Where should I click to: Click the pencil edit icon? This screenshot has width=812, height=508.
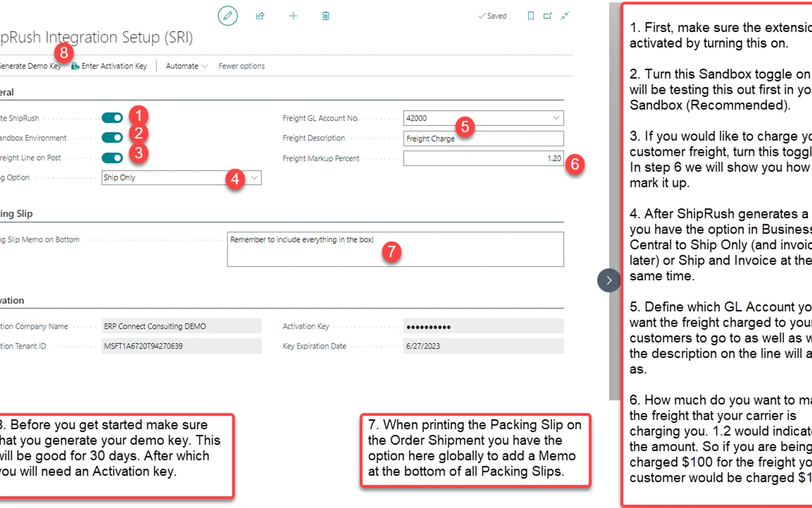[x=227, y=16]
